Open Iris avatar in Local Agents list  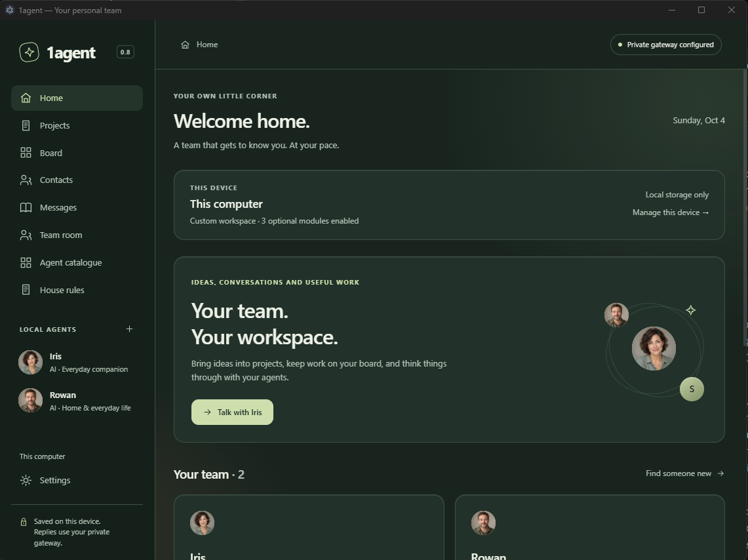[31, 363]
